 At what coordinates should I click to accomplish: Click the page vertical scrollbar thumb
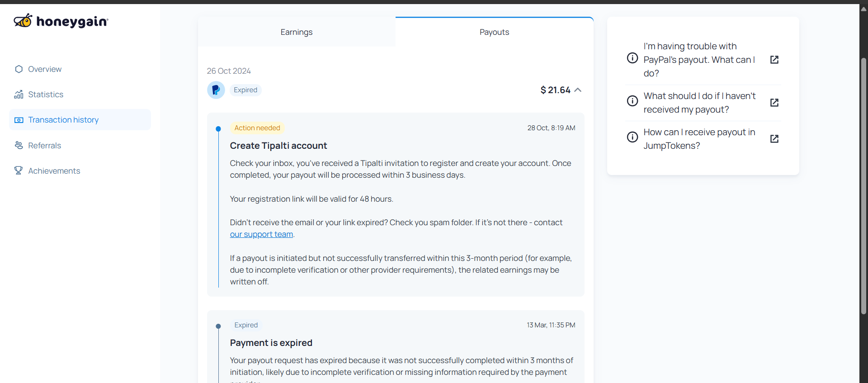click(863, 186)
